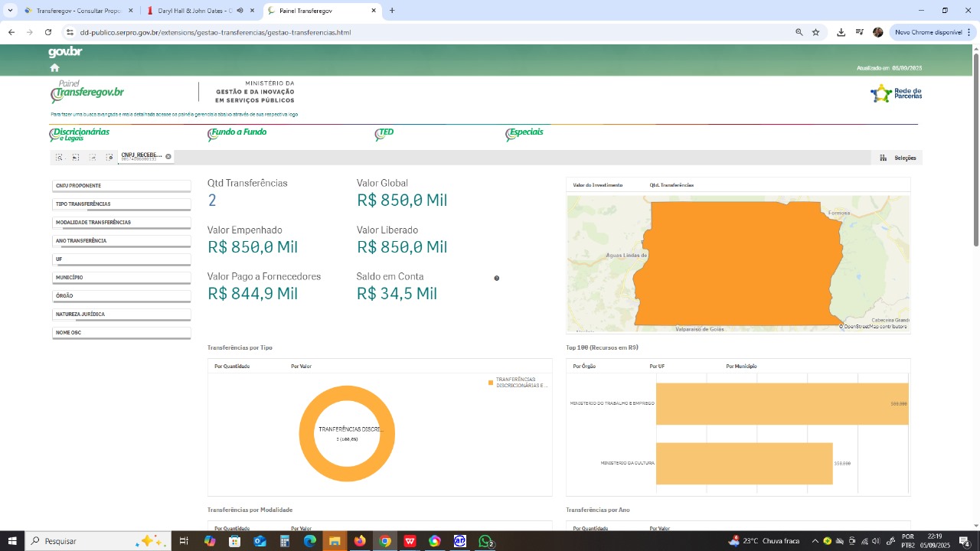Open the Windows Start menu

[x=12, y=541]
